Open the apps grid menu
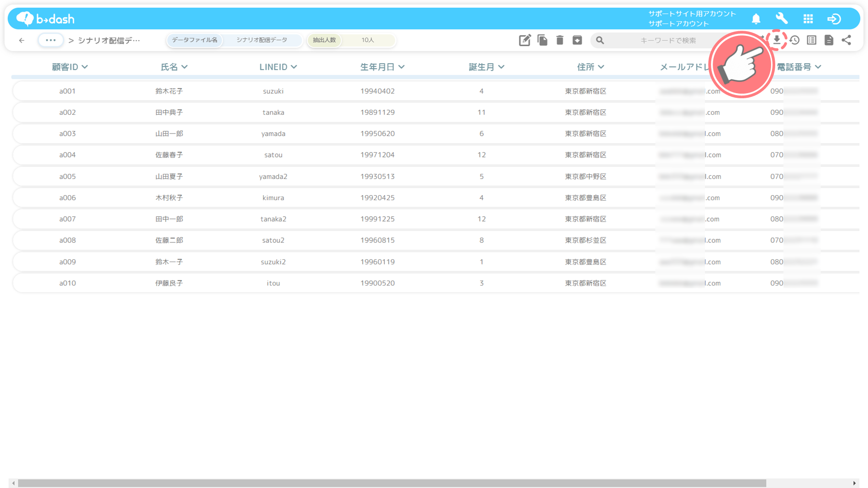Screen dimensions: 868x488 pos(808,19)
